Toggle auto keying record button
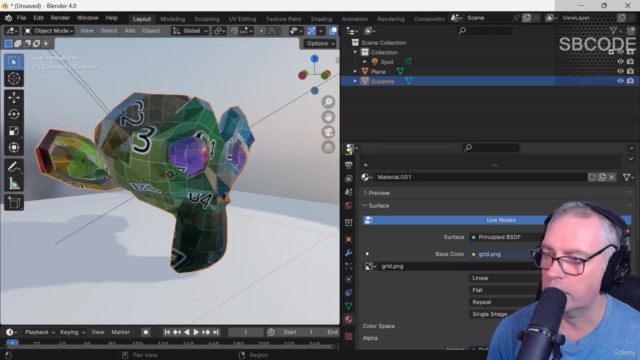Image resolution: width=640 pixels, height=360 pixels. coord(146,332)
